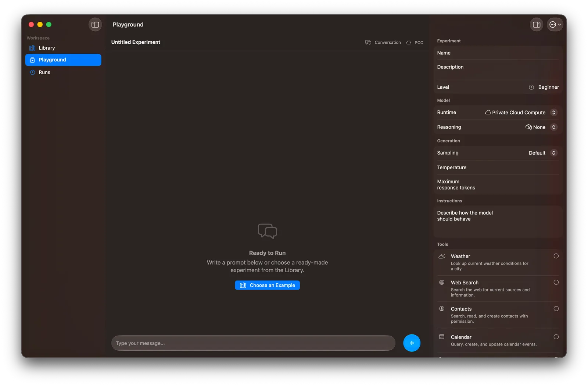Viewport: 588px width, 386px height.
Task: Enable the Contacts tool toggle
Action: pyautogui.click(x=556, y=309)
